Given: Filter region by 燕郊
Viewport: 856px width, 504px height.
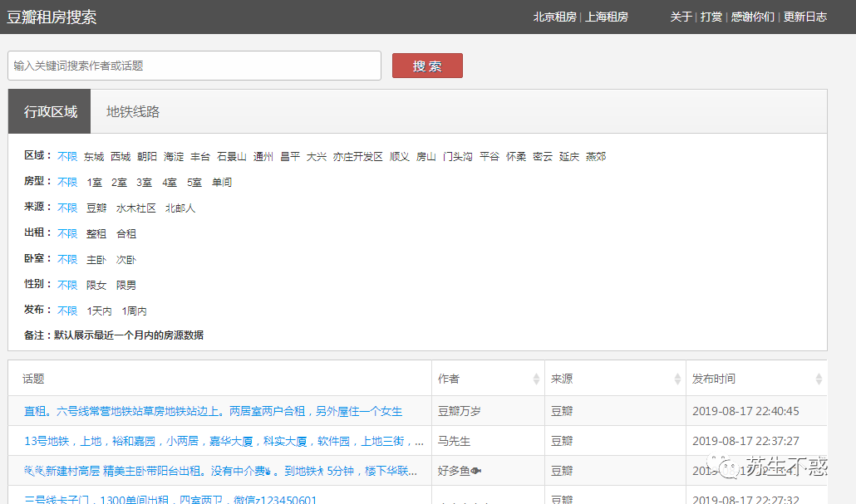Looking at the screenshot, I should tap(596, 157).
